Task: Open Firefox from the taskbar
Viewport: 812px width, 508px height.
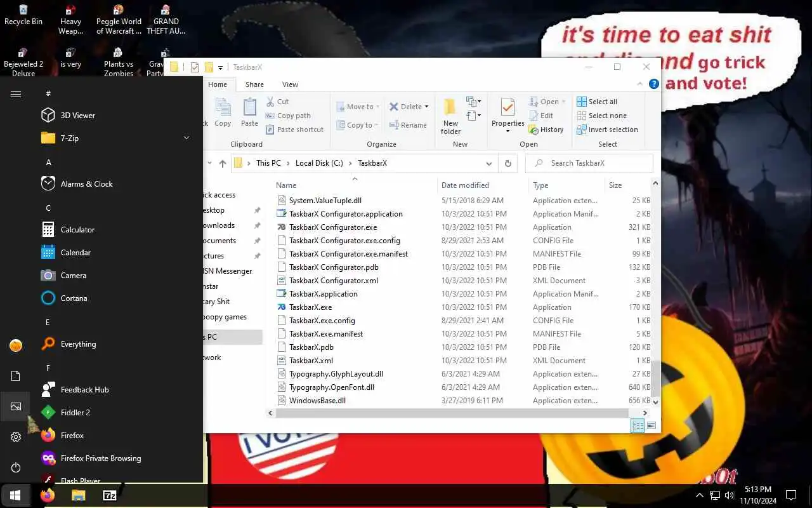Action: (48, 495)
